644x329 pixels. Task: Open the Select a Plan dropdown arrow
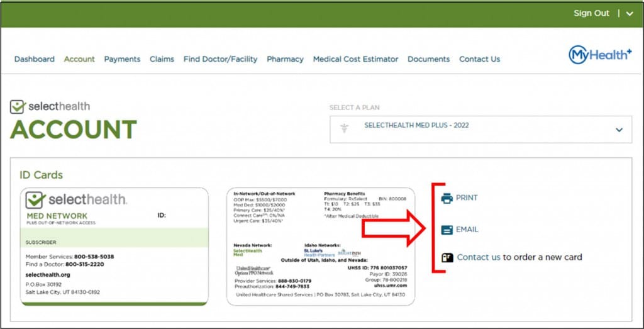tap(619, 130)
